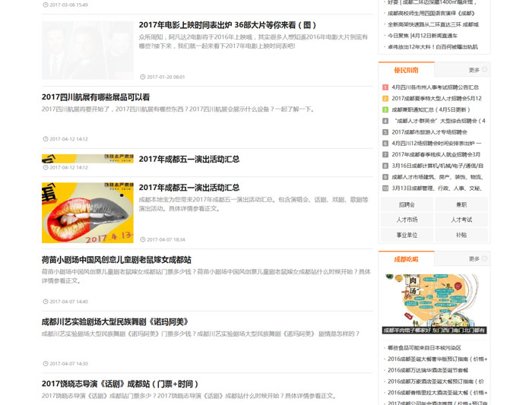Click the rank 10 badge in 便民指南 list

click(385, 188)
